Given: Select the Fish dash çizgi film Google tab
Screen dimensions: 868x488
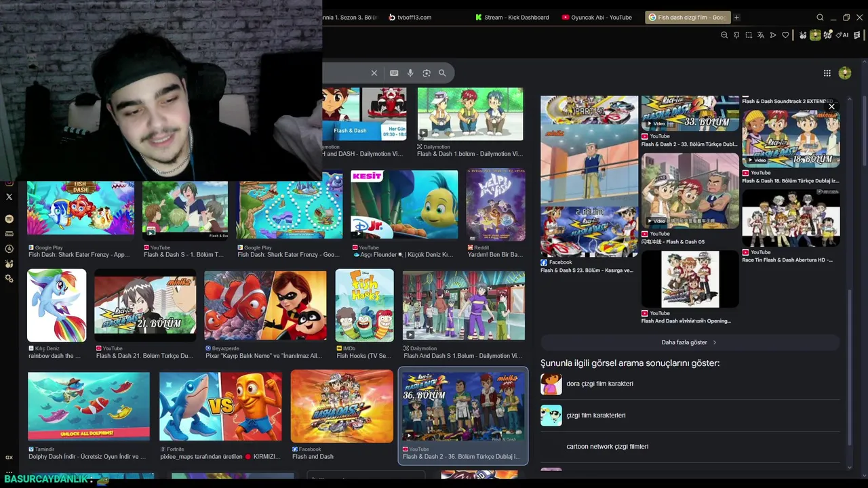Looking at the screenshot, I should (x=687, y=18).
